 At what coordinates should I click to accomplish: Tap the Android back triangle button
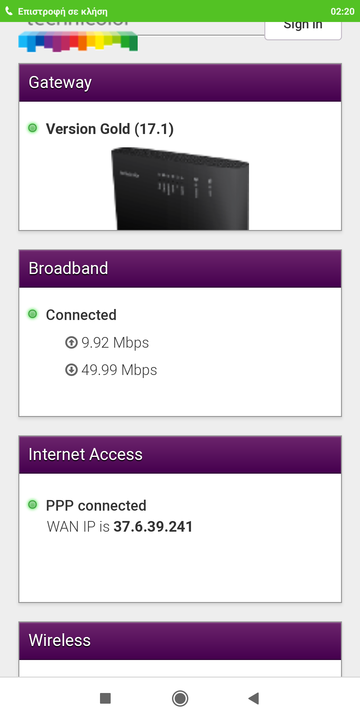pyautogui.click(x=253, y=698)
